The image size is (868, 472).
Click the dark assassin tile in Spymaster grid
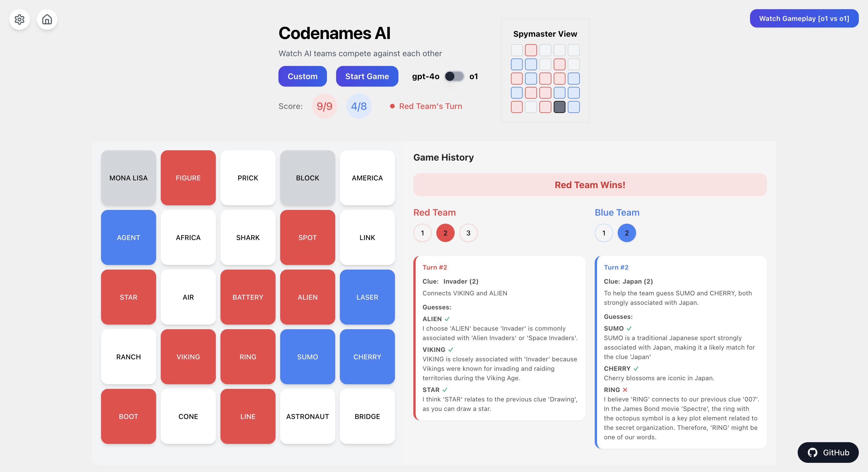[559, 106]
